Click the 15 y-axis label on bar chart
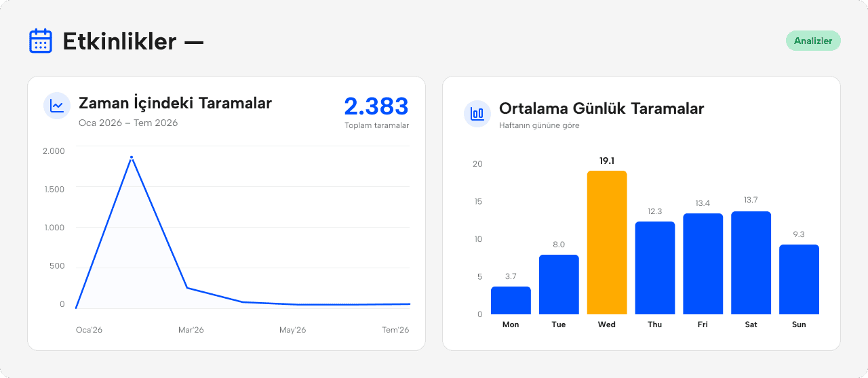Viewport: 868px width, 378px height. pyautogui.click(x=478, y=201)
